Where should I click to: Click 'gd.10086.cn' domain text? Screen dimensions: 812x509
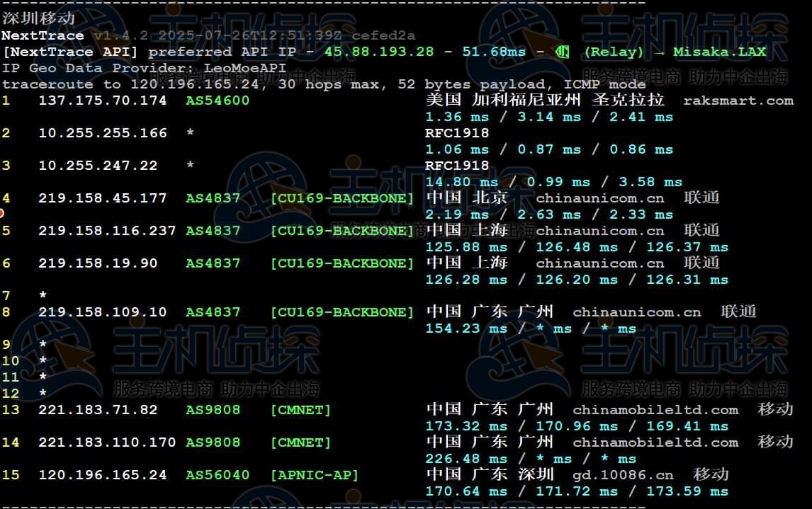click(x=623, y=475)
